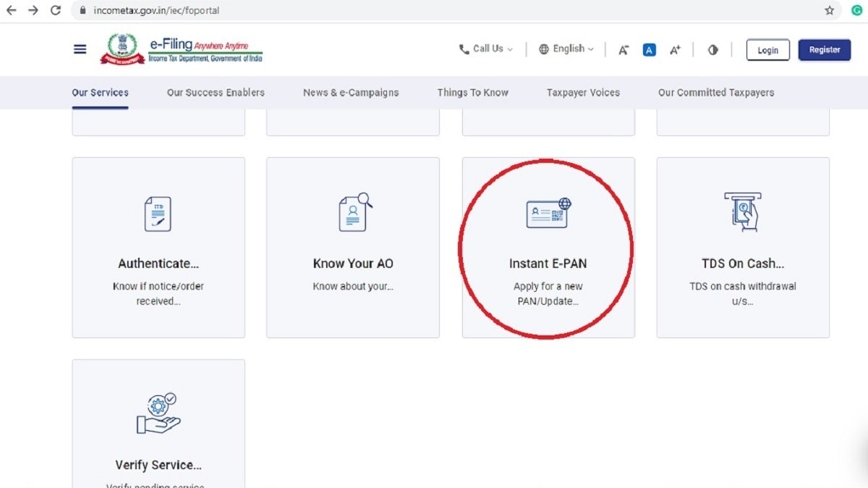This screenshot has width=868, height=488.
Task: Toggle dark mode contrast icon
Action: [x=712, y=49]
